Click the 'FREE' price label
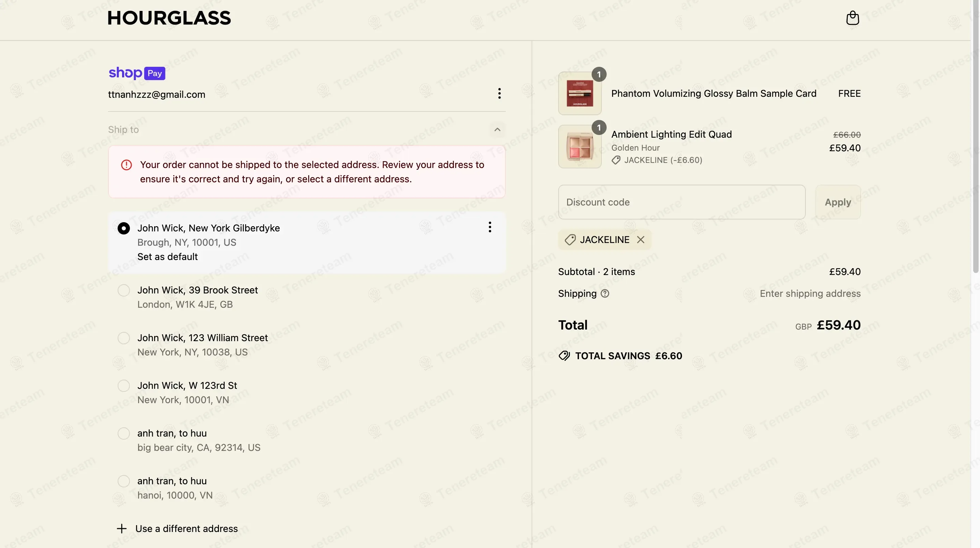980x548 pixels. (849, 94)
